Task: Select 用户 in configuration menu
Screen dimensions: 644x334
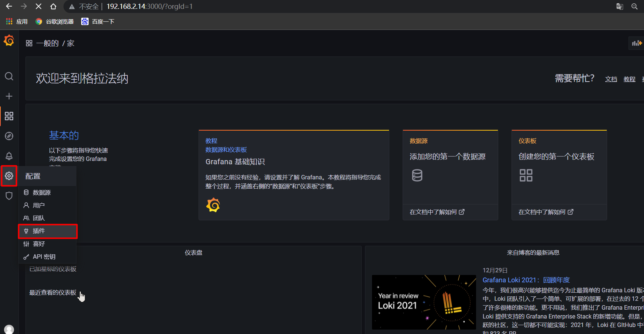Action: (x=48, y=205)
